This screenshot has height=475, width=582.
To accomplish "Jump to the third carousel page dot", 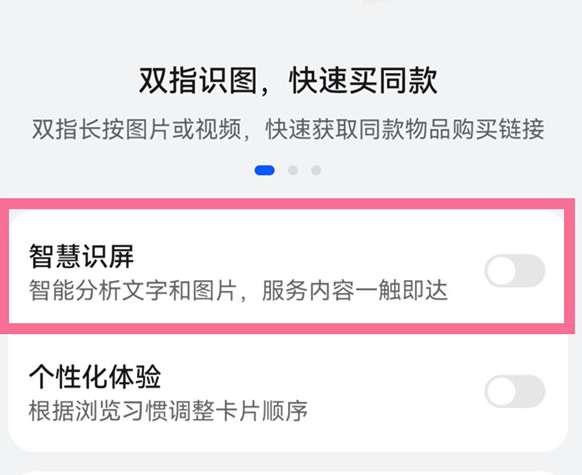I will pyautogui.click(x=316, y=170).
